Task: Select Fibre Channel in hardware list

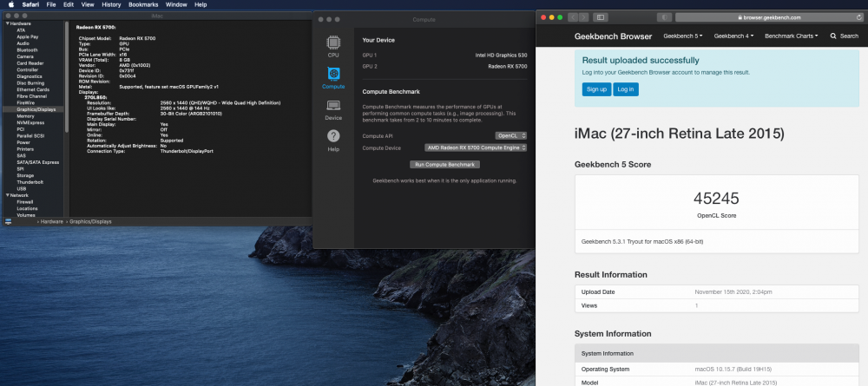Action: click(31, 96)
